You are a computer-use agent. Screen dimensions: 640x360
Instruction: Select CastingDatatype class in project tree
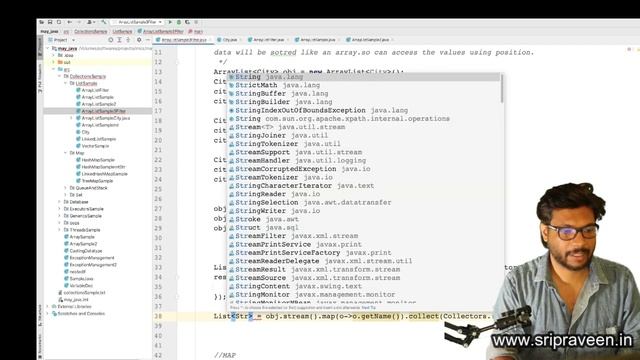coord(83,251)
